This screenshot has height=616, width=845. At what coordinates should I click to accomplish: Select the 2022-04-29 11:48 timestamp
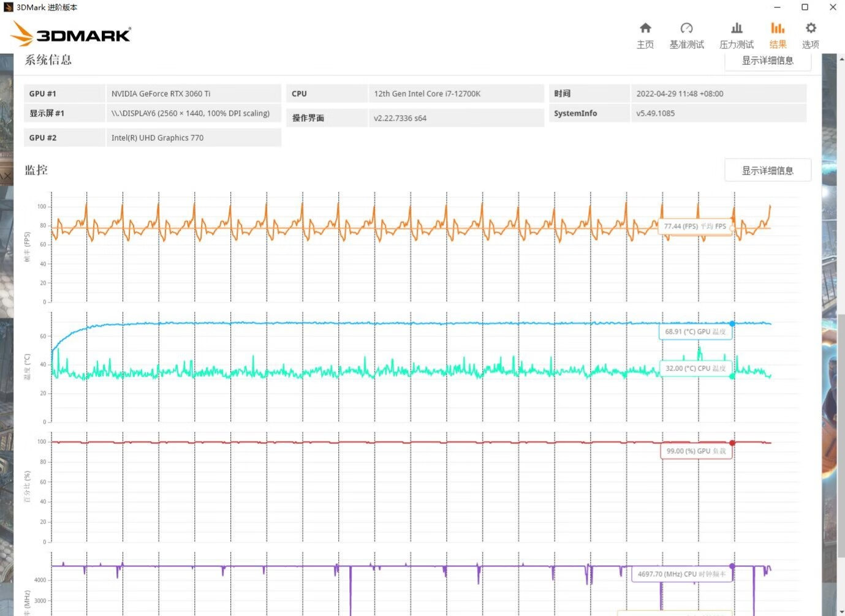click(680, 94)
